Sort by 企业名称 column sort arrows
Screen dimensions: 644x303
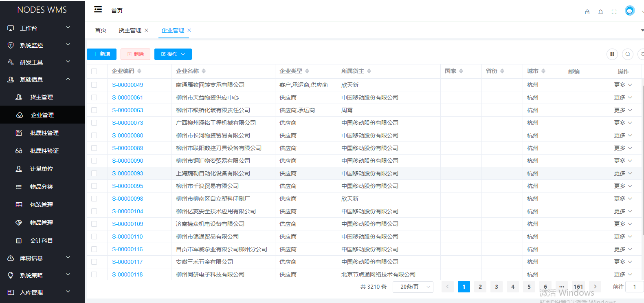point(204,71)
